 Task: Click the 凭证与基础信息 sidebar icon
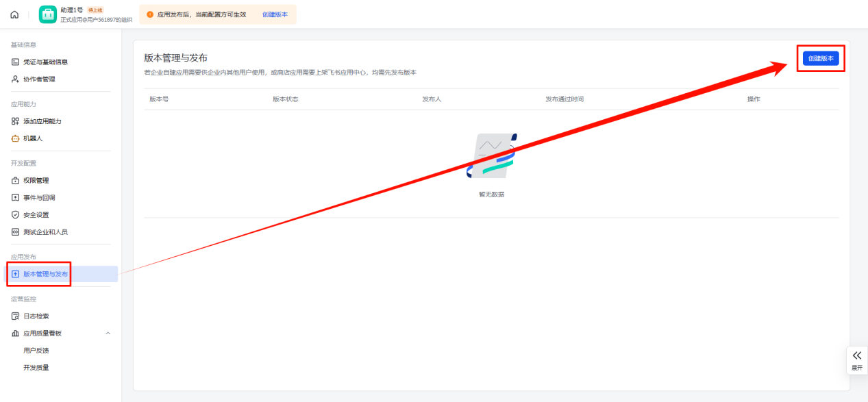point(15,62)
